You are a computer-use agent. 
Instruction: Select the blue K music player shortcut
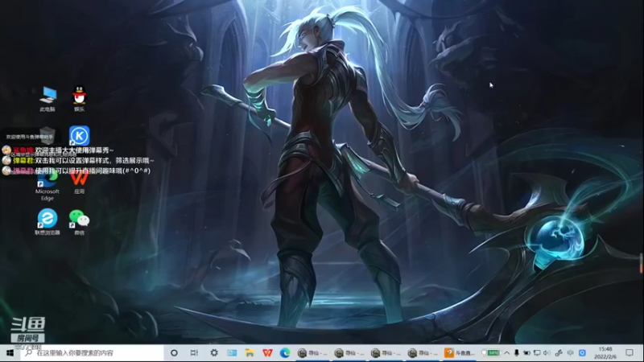[x=79, y=136]
